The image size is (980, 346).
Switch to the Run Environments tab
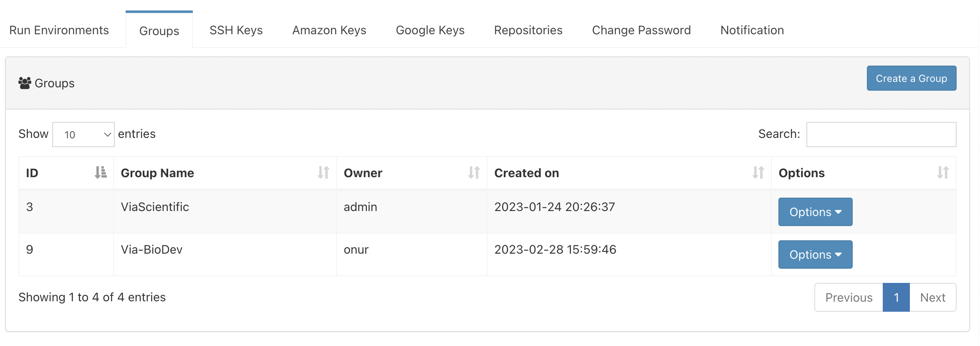(59, 30)
